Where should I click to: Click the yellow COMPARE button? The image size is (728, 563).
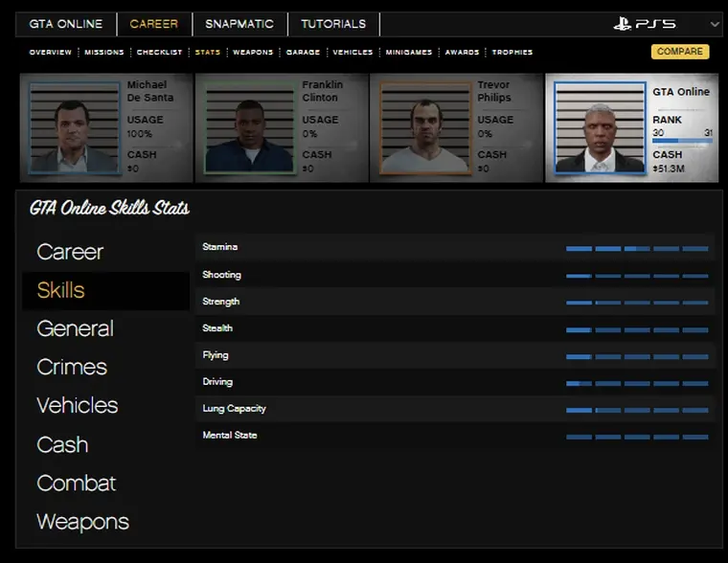680,52
